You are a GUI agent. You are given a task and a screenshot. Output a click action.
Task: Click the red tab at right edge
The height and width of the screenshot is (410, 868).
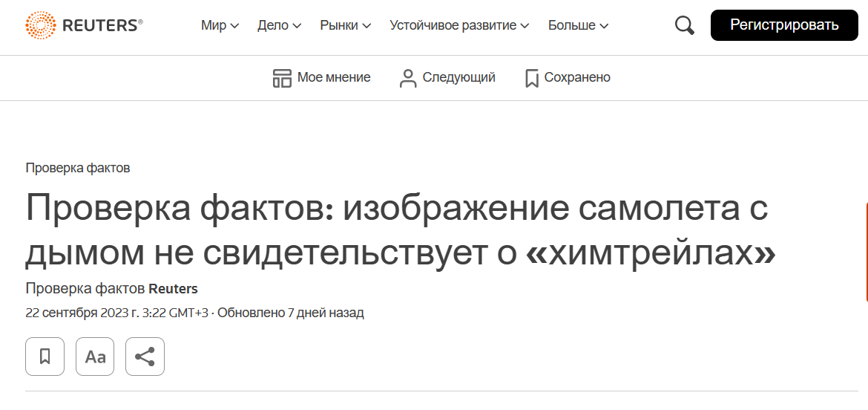866,252
